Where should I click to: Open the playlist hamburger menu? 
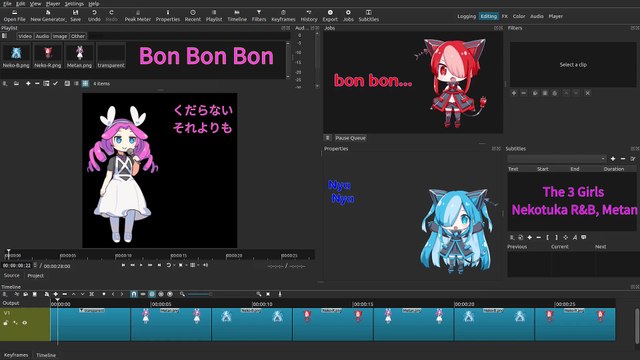(5, 83)
